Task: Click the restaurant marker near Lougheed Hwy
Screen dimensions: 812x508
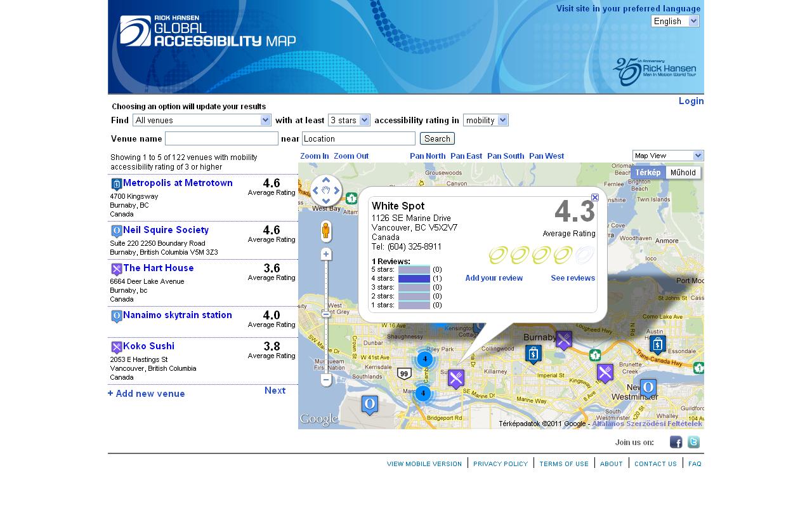Action: coord(564,340)
